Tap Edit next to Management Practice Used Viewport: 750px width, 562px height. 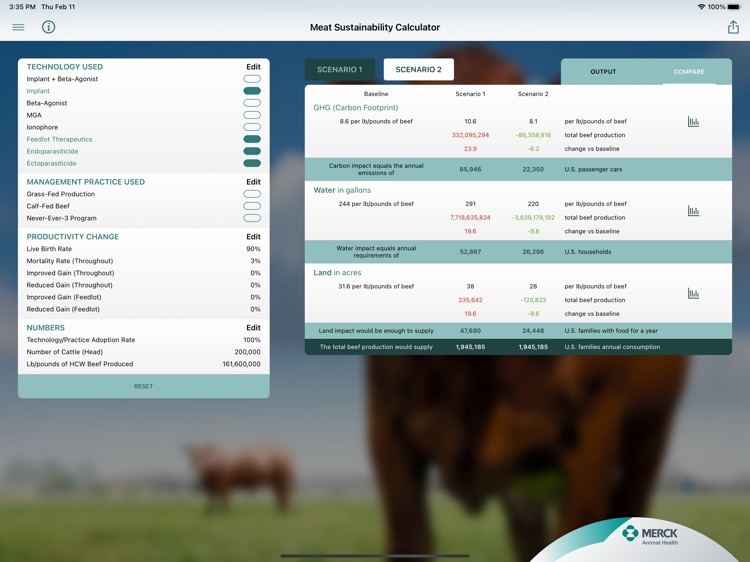click(x=254, y=182)
